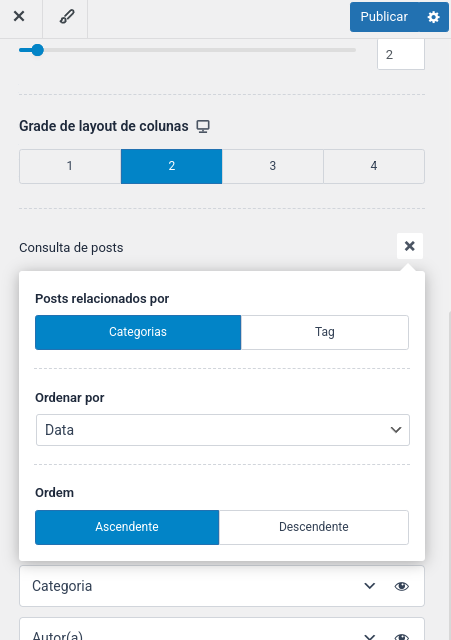This screenshot has height=640, width=451.
Task: Choose Ascendente order
Action: (127, 527)
